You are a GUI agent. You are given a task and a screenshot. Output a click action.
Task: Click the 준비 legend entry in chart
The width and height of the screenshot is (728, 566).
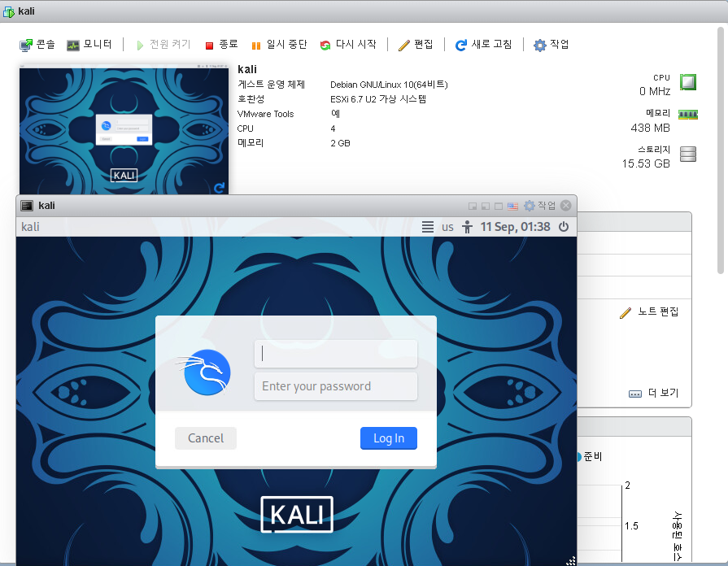click(x=591, y=457)
